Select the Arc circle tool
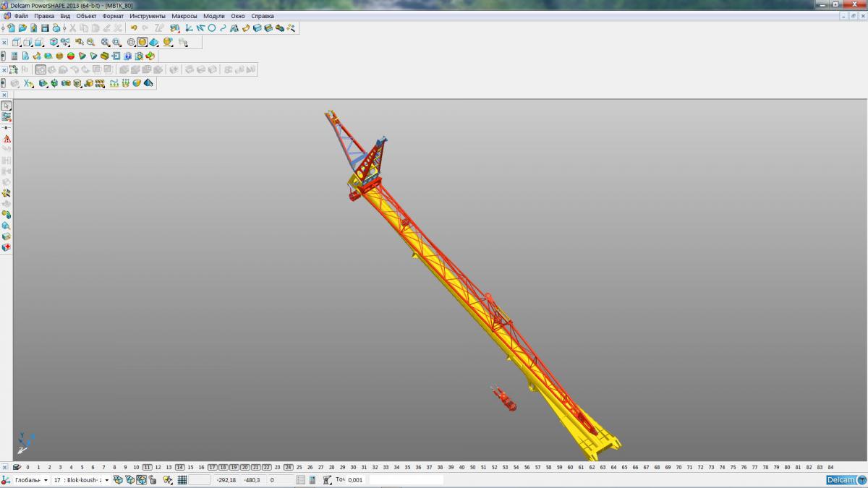 pos(211,27)
